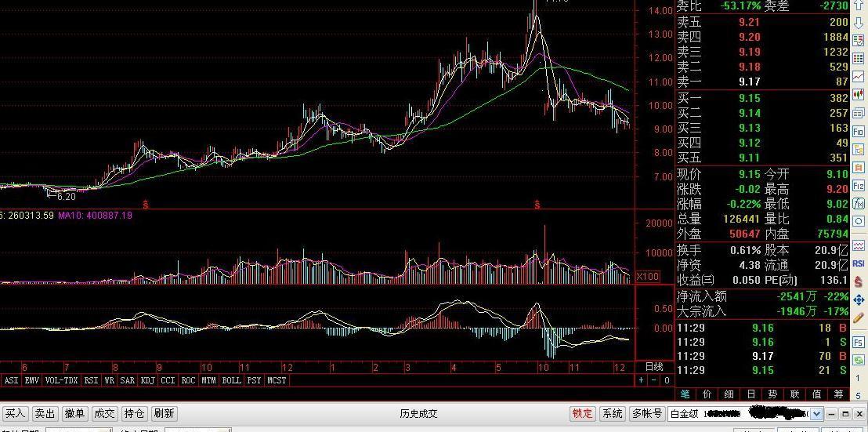
Task: Click the down arrow icon in the right sidebar
Action: 859,21
